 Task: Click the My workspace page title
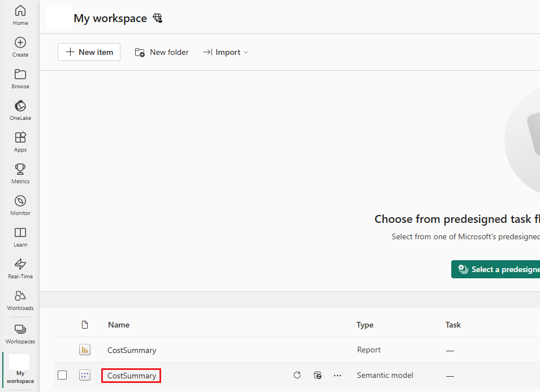click(x=110, y=18)
